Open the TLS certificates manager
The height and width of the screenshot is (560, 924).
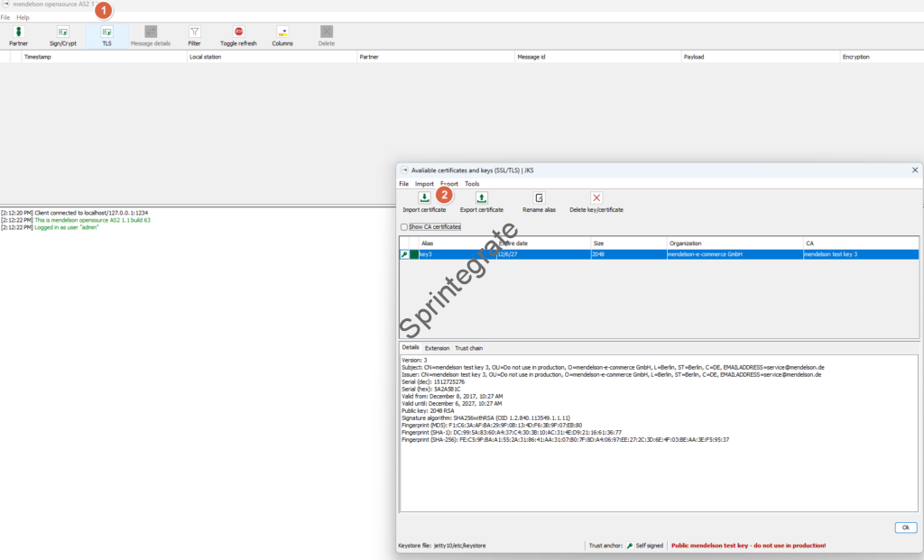(x=106, y=32)
